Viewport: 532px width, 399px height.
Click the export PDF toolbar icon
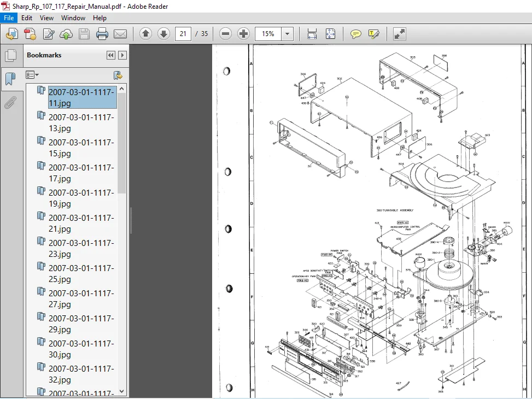coord(12,34)
